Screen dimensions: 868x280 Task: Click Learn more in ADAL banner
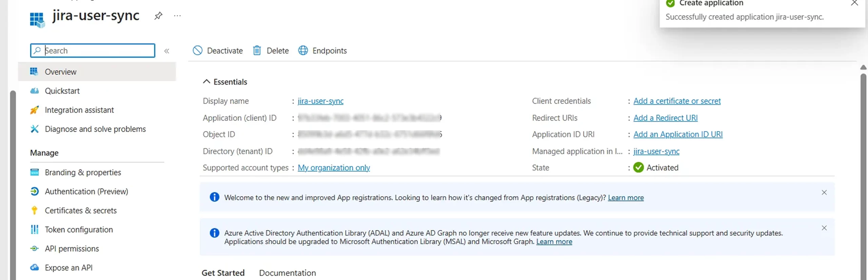tap(554, 241)
